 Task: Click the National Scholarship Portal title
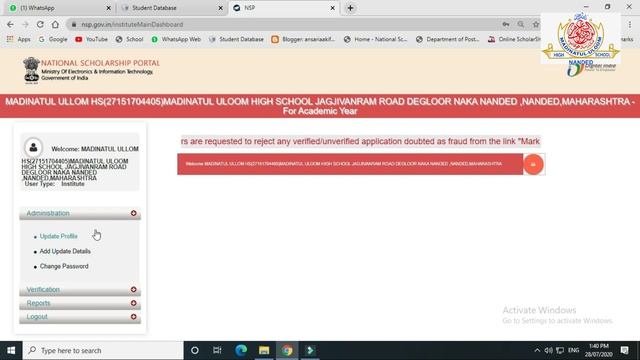(100, 63)
